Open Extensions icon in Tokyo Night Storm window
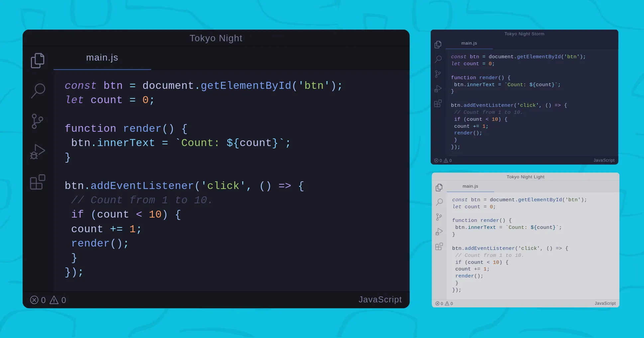Screen dimensions: 644x338 point(438,103)
